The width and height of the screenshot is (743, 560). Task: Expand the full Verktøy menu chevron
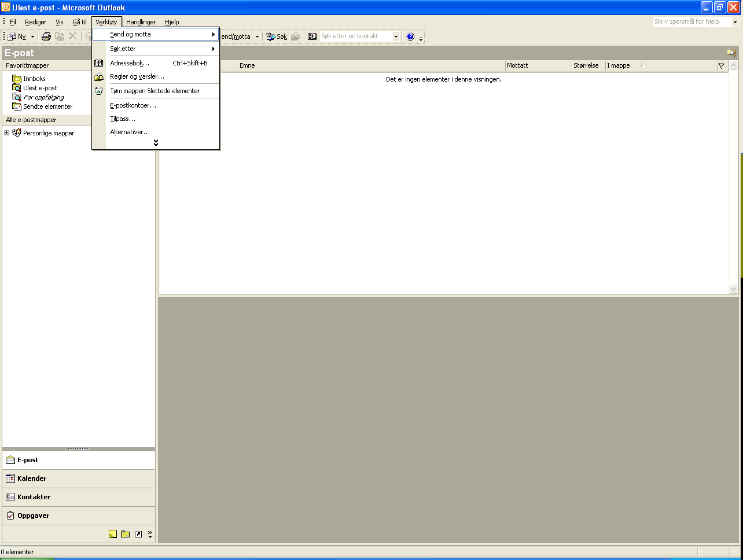pyautogui.click(x=156, y=143)
